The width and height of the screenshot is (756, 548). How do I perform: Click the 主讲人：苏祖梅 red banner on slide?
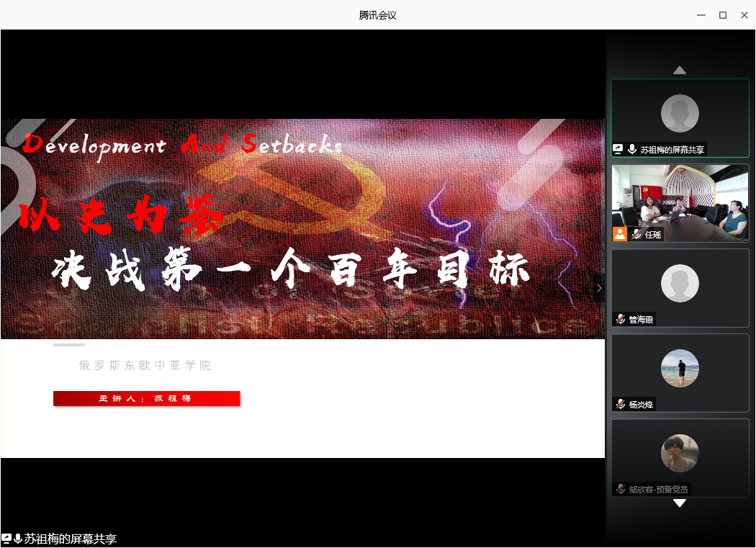pyautogui.click(x=147, y=398)
